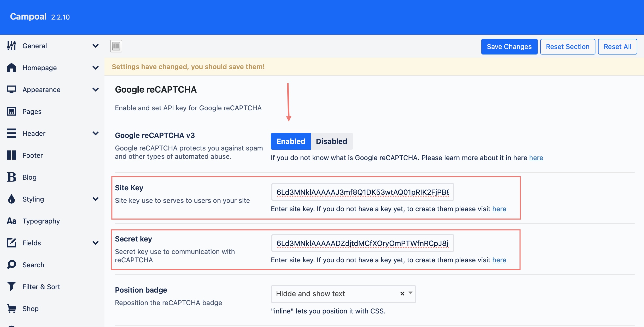Viewport: 644px width, 327px height.
Task: Go to the Typography settings section
Action: pyautogui.click(x=41, y=221)
